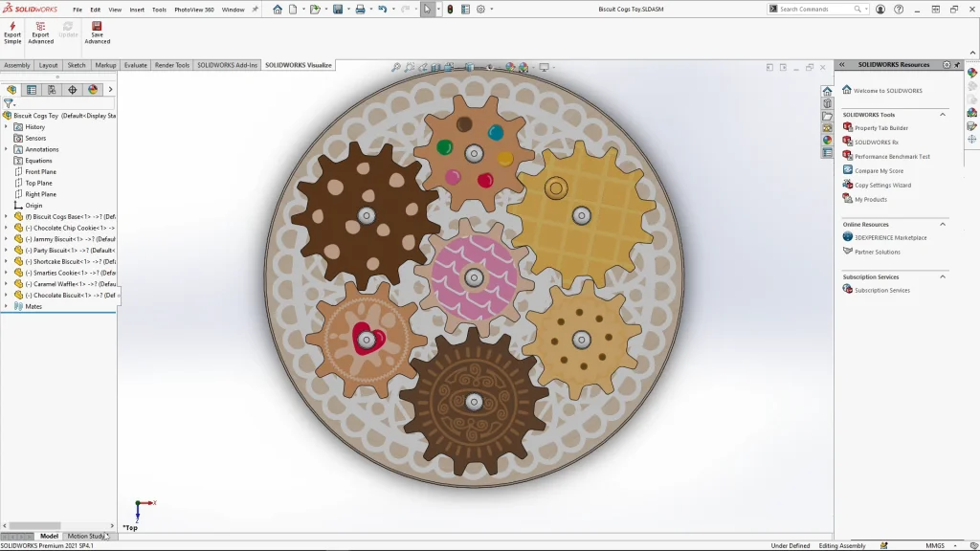Click the Rebuild traffic light icon
This screenshot has width=980, height=551.
(x=451, y=10)
